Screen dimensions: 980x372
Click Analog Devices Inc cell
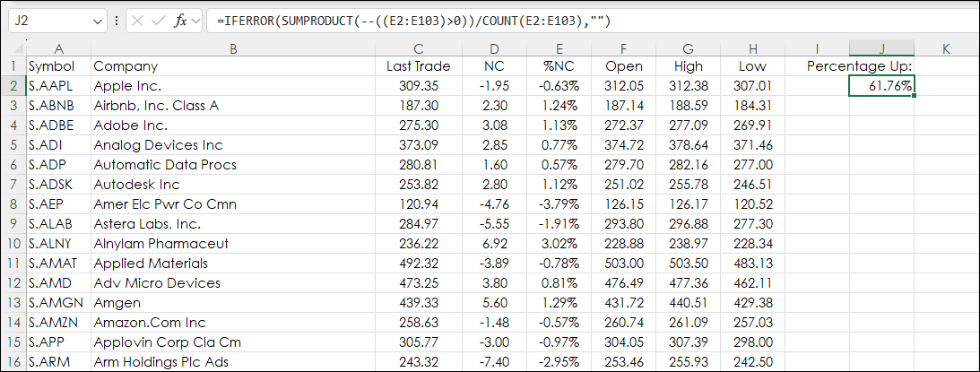click(233, 145)
